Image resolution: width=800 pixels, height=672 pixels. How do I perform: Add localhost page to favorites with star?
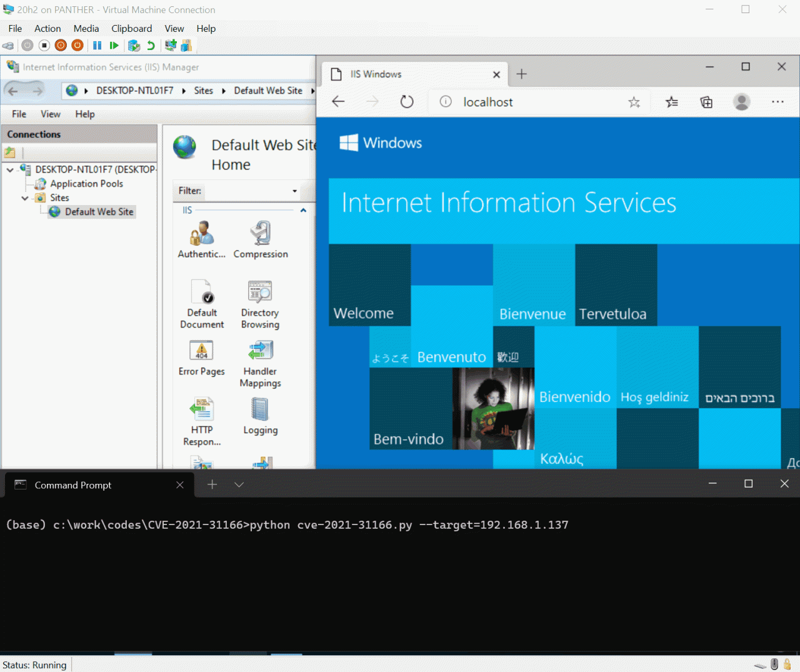click(x=634, y=102)
